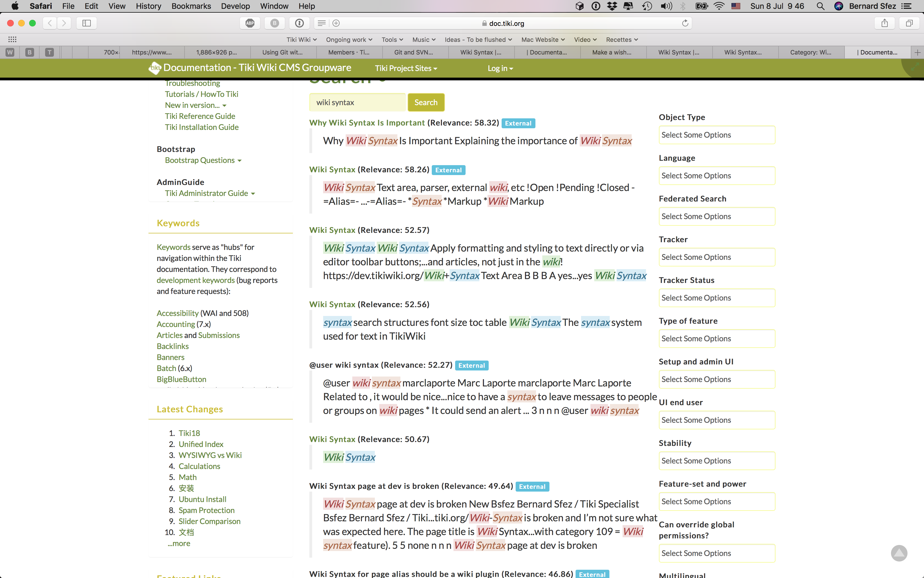The width and height of the screenshot is (924, 578).
Task: Expand the Log in dropdown
Action: (500, 69)
